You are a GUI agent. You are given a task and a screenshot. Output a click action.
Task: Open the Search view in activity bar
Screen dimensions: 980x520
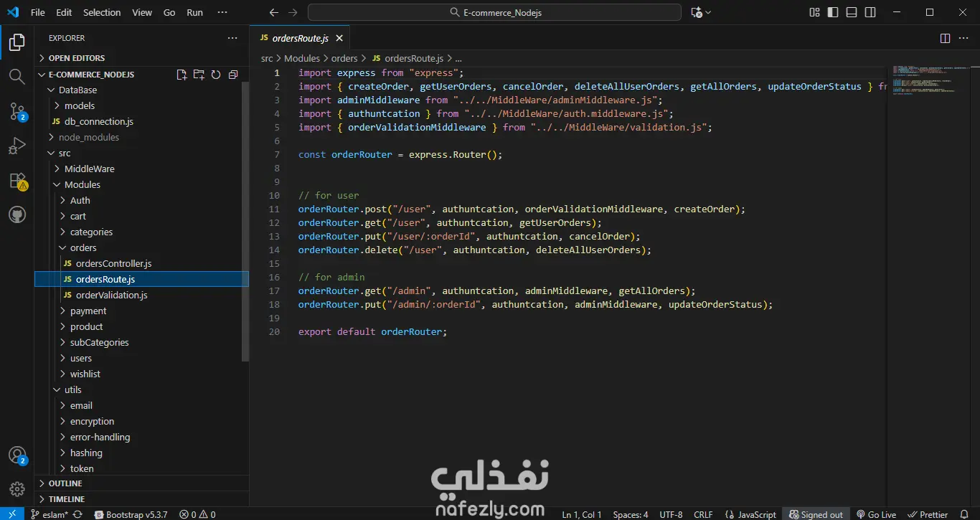coord(17,77)
